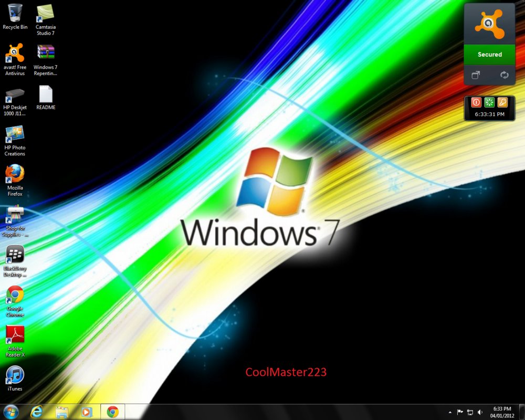
Task: Open the Recycle Bin desktop icon
Action: [x=15, y=14]
